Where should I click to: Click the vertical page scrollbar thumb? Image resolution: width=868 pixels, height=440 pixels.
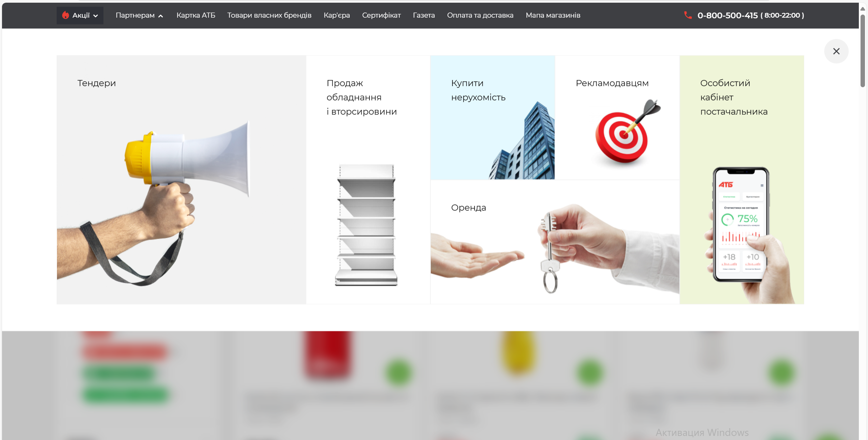tap(863, 51)
